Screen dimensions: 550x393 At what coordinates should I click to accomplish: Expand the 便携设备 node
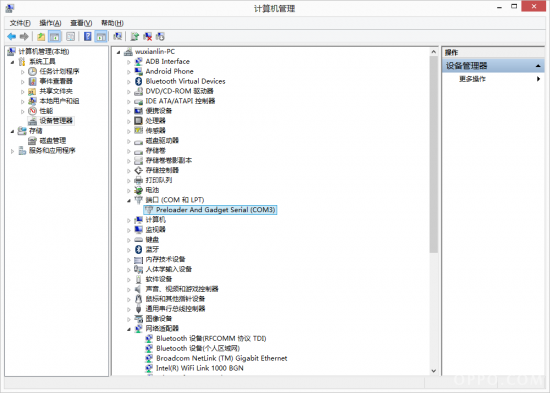(129, 111)
